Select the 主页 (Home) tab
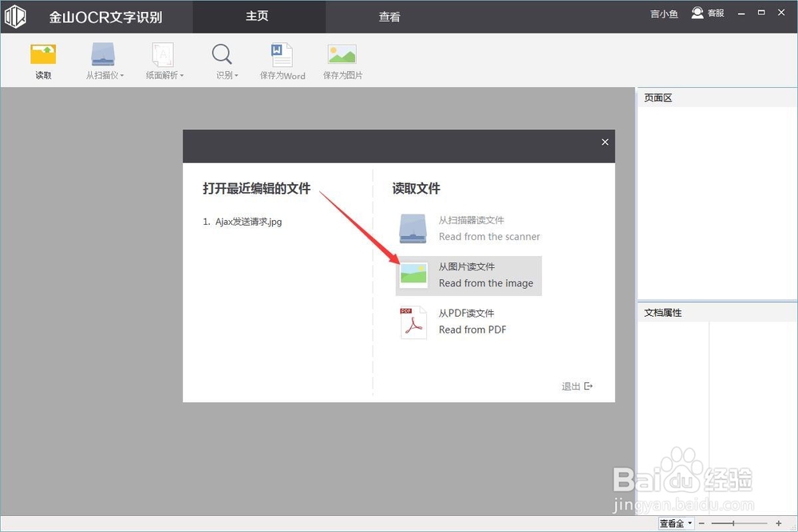The height and width of the screenshot is (532, 798). (258, 16)
